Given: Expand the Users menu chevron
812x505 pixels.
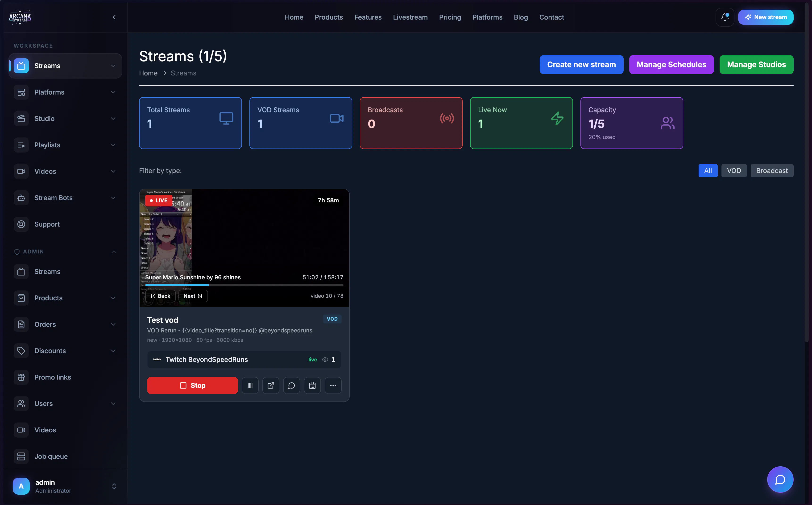Looking at the screenshot, I should coord(113,403).
